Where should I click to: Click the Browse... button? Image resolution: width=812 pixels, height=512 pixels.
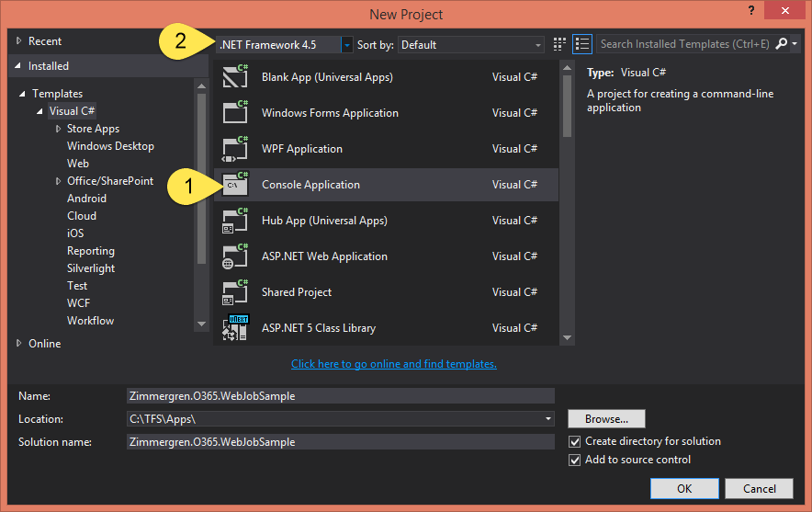pyautogui.click(x=606, y=419)
